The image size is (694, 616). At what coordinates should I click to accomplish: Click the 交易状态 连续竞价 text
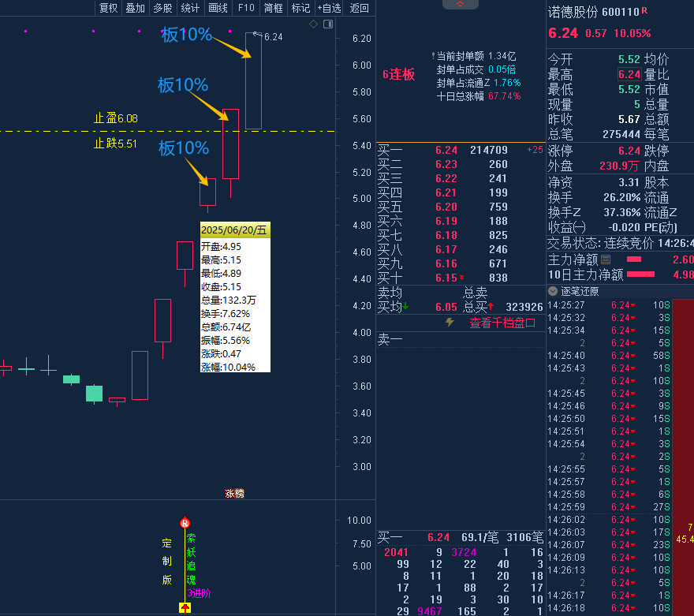tap(600, 243)
